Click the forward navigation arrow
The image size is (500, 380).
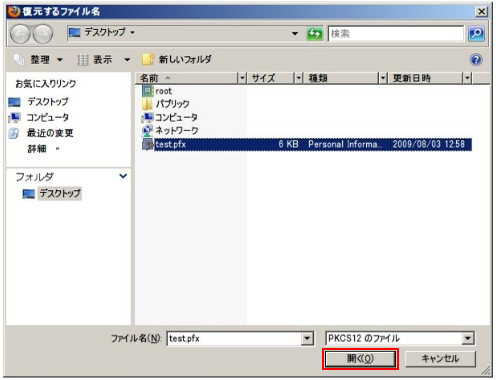tap(43, 34)
